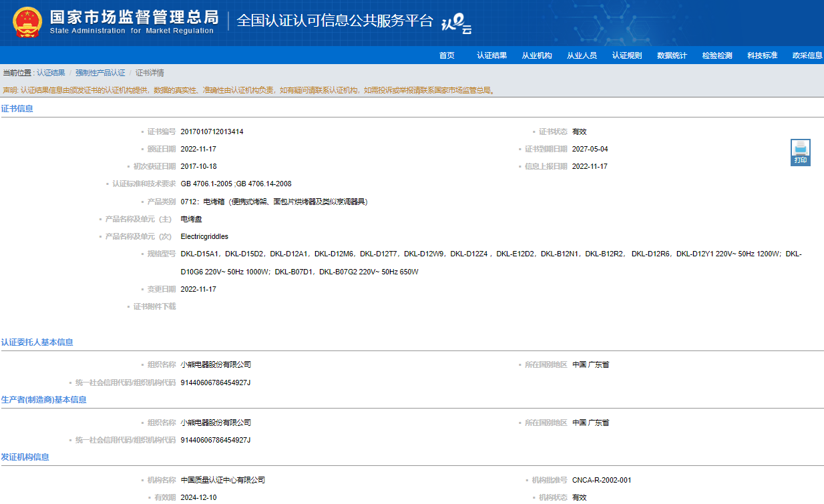Screen dimensions: 824x504
Task: Click the 生产者(制造商)基本信息 section heading
Action: (x=44, y=400)
